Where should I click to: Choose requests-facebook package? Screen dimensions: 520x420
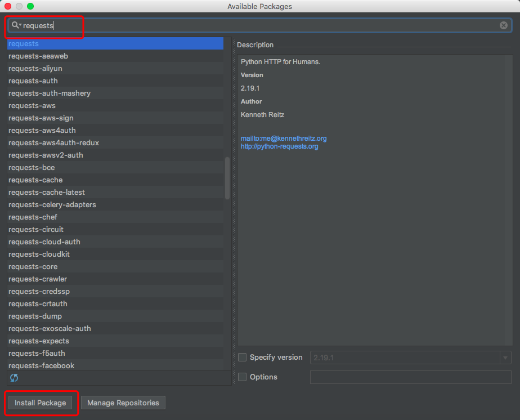click(x=115, y=365)
